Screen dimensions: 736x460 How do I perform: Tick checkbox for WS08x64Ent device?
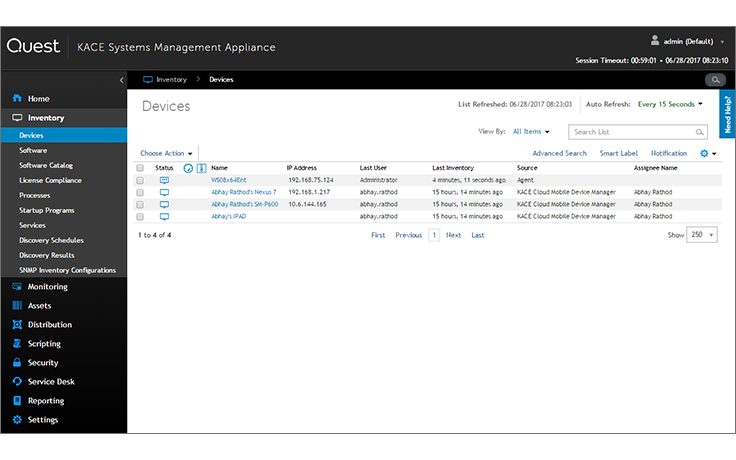140,180
